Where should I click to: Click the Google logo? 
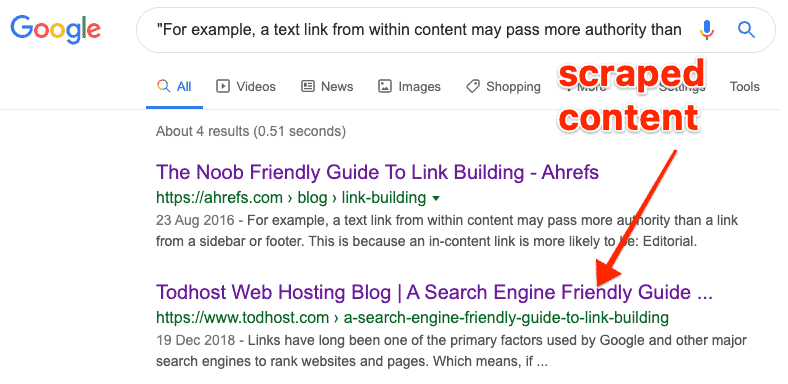(56, 30)
